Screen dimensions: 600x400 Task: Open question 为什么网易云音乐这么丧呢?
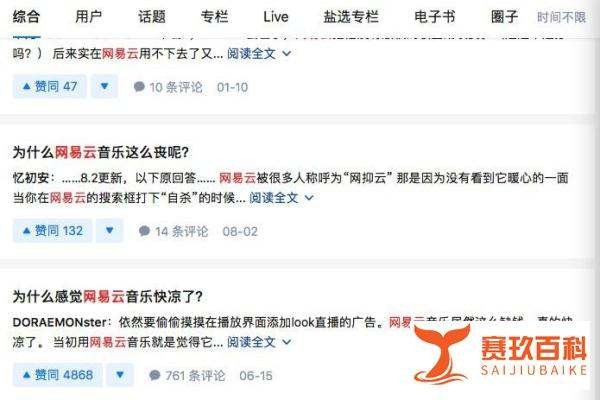(x=101, y=152)
